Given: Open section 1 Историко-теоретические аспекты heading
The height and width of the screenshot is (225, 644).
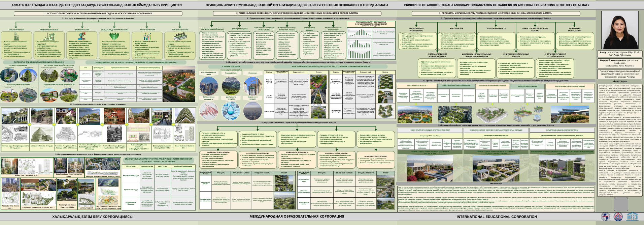Looking at the screenshot, I should (x=98, y=13).
